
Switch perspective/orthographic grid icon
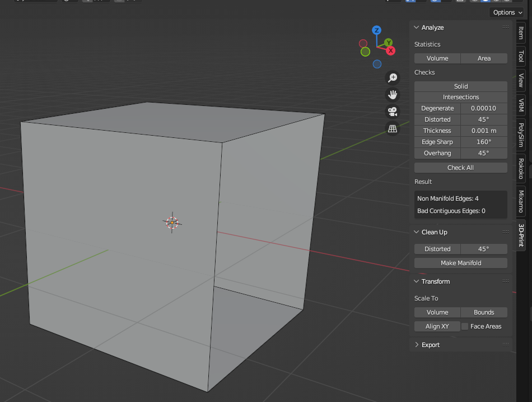(x=393, y=129)
